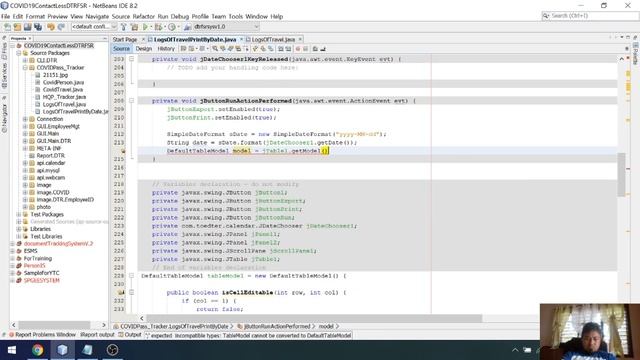Screen dimensions: 640x360
Task: Click the lightbulb hint icon on line 214
Action: (123, 151)
